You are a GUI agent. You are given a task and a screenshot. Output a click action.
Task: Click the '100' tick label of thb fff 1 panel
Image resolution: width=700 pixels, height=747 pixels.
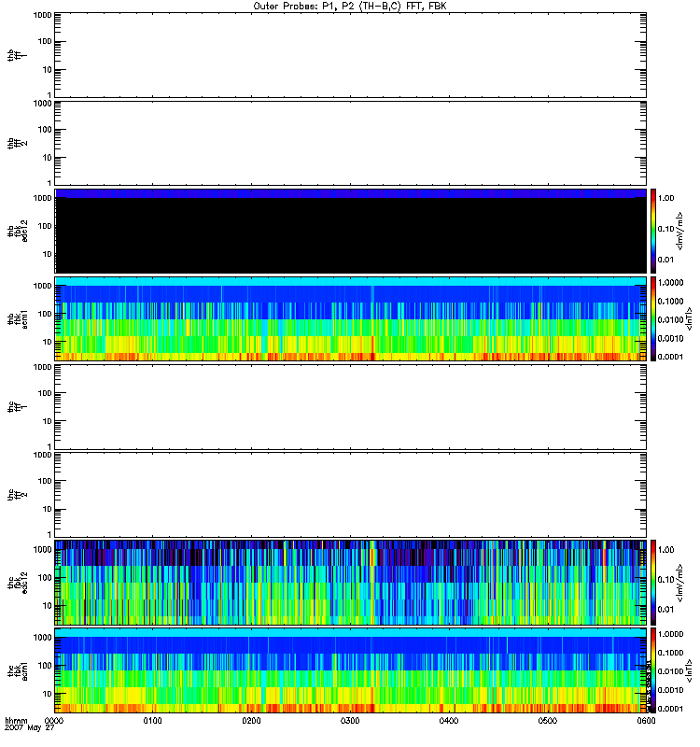(45, 41)
